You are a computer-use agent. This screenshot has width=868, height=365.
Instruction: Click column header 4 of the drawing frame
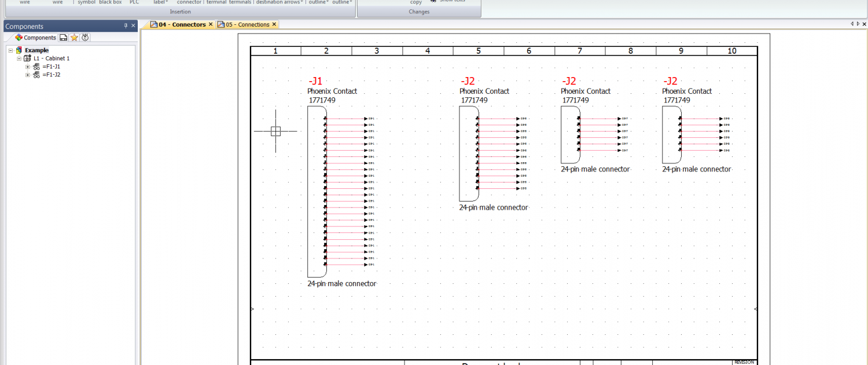(428, 51)
